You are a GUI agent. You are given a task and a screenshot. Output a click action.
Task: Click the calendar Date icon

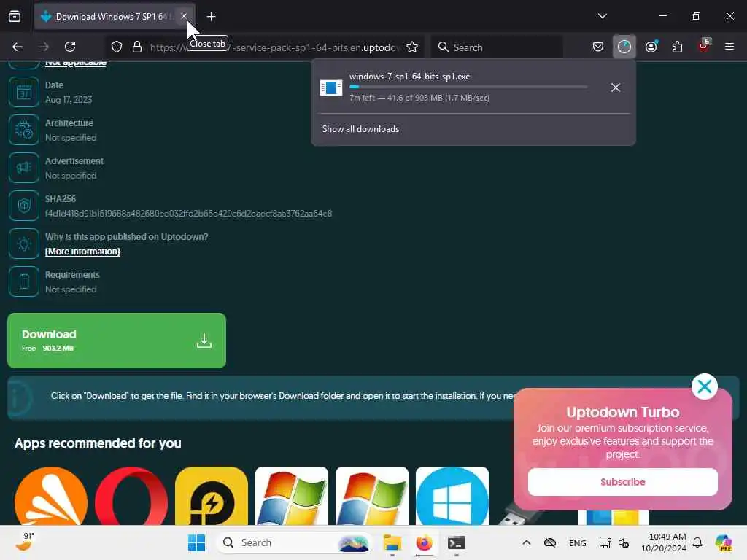(x=24, y=92)
